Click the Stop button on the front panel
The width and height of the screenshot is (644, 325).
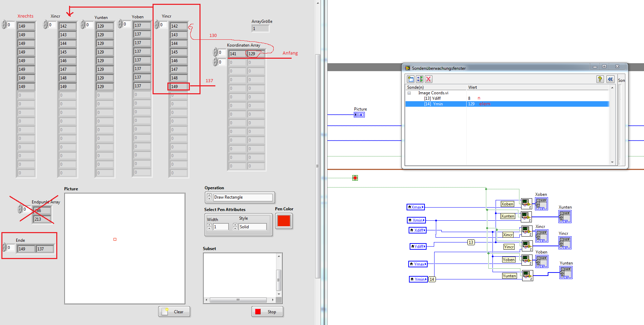[x=267, y=312]
